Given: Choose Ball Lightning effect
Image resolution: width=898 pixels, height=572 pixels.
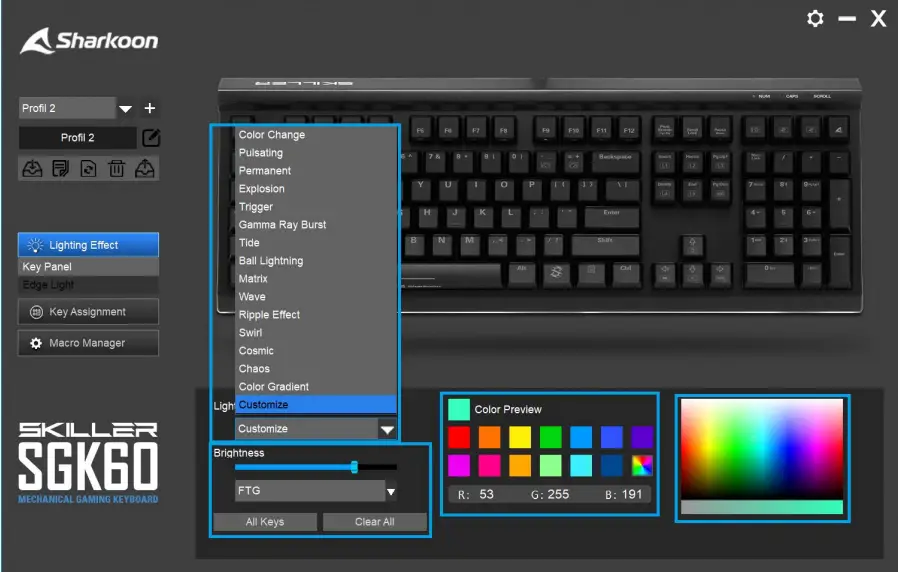Looking at the screenshot, I should click(x=271, y=261).
